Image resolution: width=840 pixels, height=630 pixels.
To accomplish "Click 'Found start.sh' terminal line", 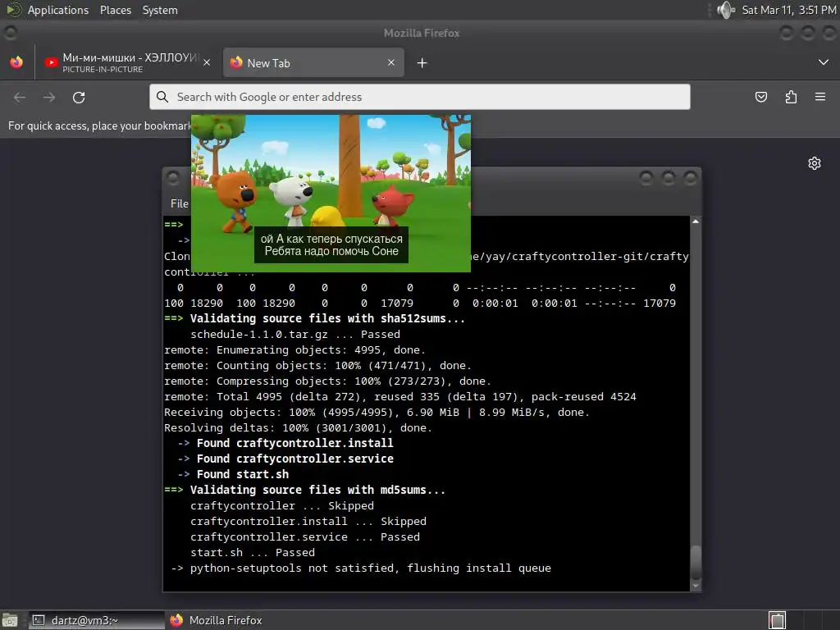I will coord(234,475).
